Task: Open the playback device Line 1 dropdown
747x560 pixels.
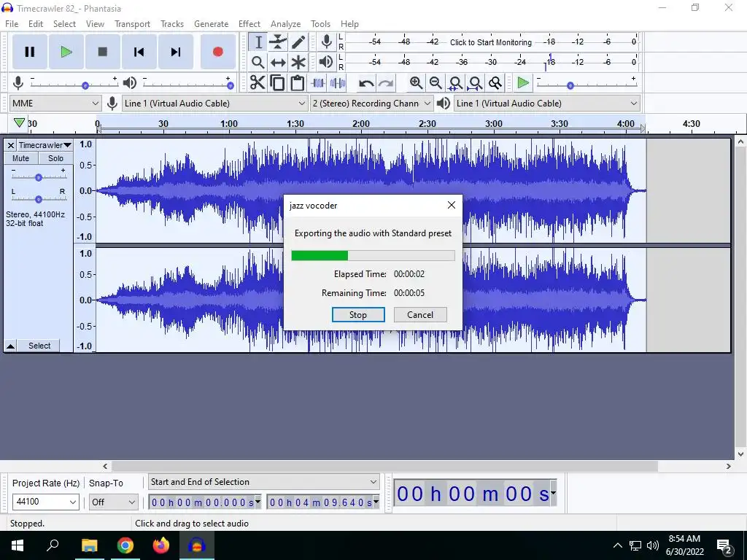Action: [546, 104]
